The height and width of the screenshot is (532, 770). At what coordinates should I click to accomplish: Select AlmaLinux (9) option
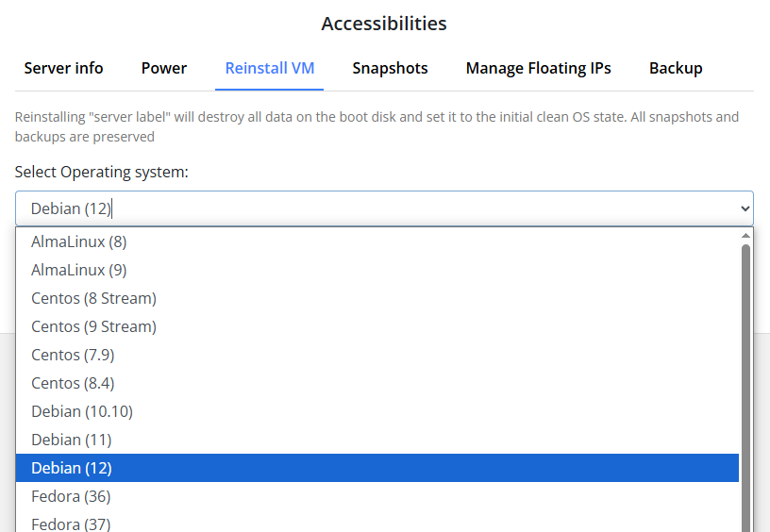[79, 270]
